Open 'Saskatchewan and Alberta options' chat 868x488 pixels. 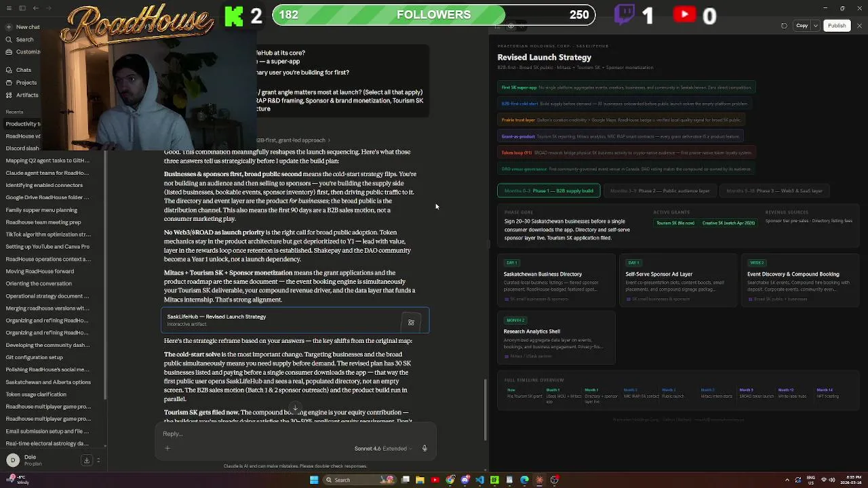pyautogui.click(x=47, y=382)
